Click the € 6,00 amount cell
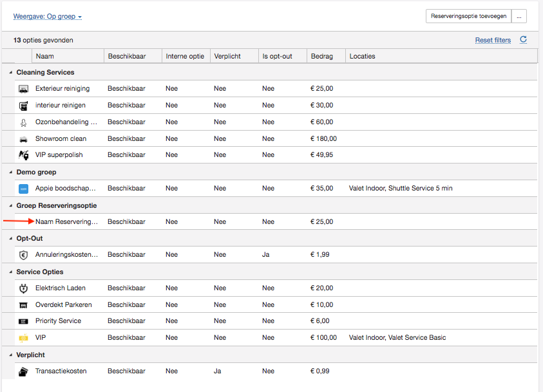Screen dimensions: 543x392 coord(320,321)
